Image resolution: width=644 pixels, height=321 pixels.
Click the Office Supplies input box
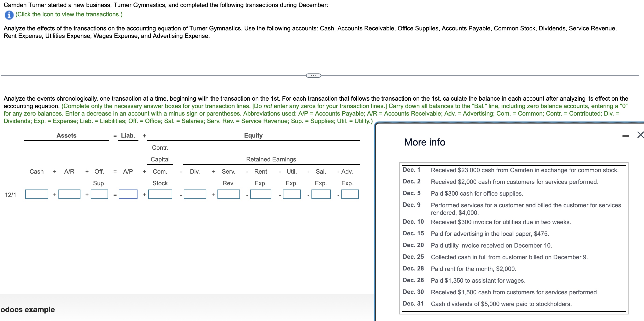(99, 194)
